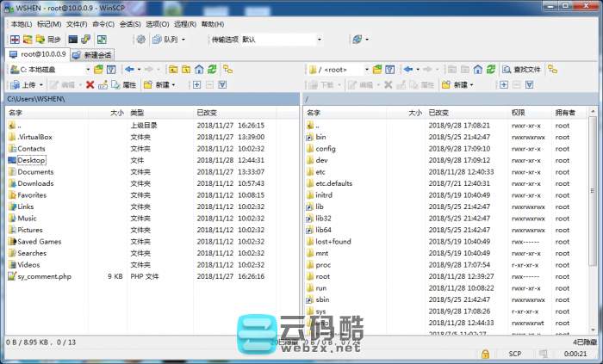Click the globe update icon
The width and height of the screenshot is (603, 364).
pos(357,40)
